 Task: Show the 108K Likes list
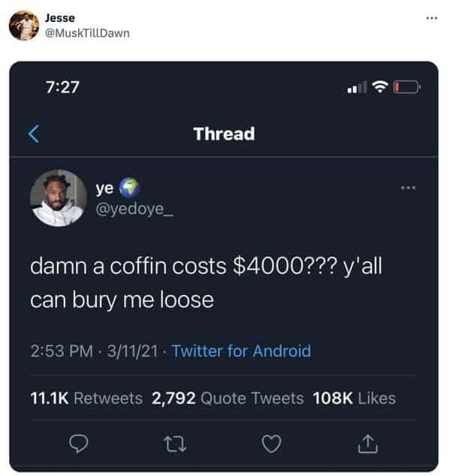355,398
